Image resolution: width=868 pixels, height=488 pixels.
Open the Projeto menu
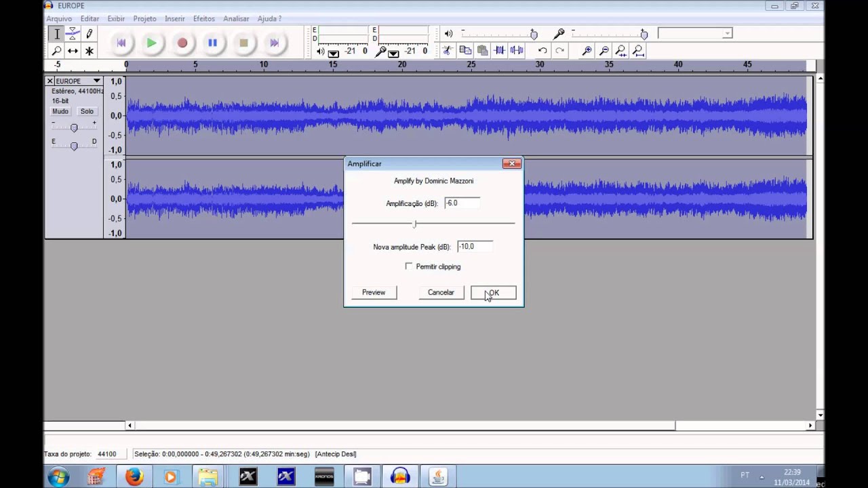pyautogui.click(x=144, y=19)
